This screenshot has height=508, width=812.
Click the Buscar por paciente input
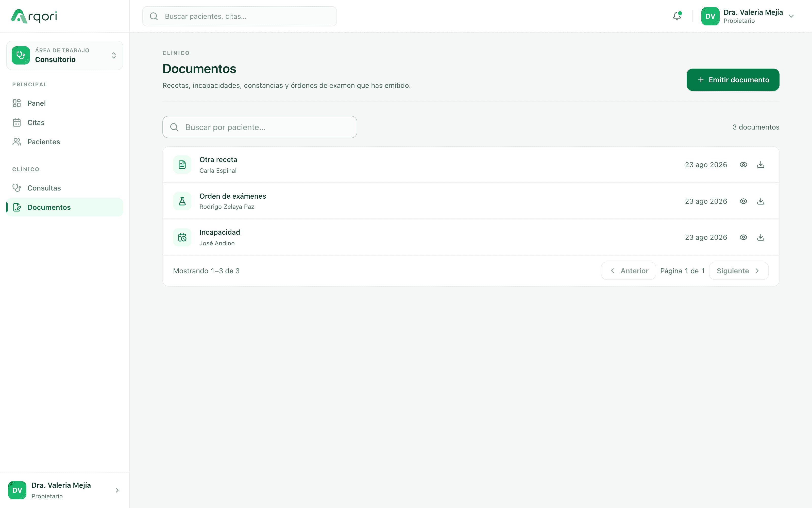tap(260, 127)
